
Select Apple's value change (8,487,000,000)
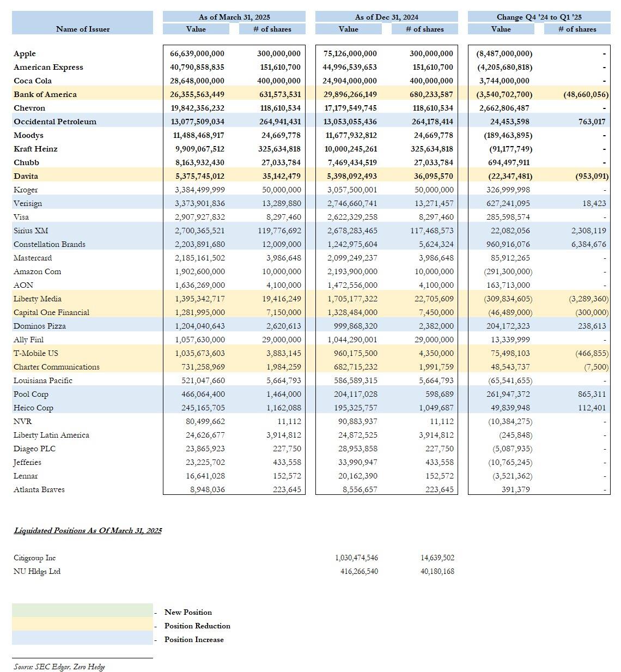(504, 53)
